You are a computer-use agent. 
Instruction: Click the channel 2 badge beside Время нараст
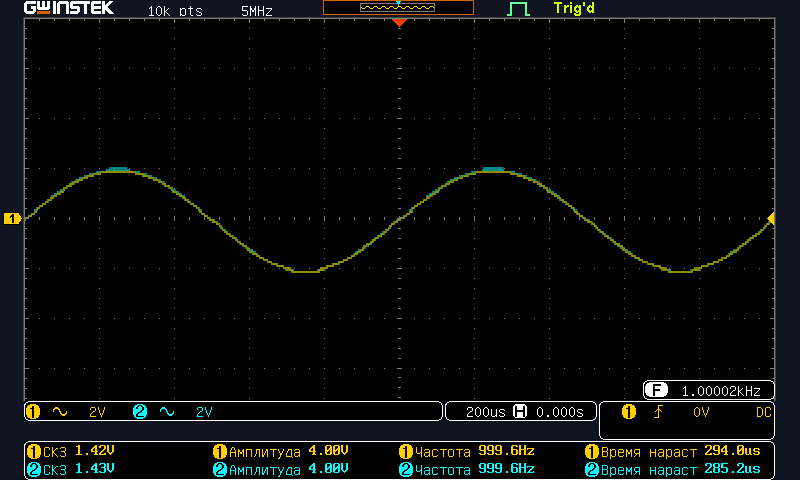tap(592, 469)
